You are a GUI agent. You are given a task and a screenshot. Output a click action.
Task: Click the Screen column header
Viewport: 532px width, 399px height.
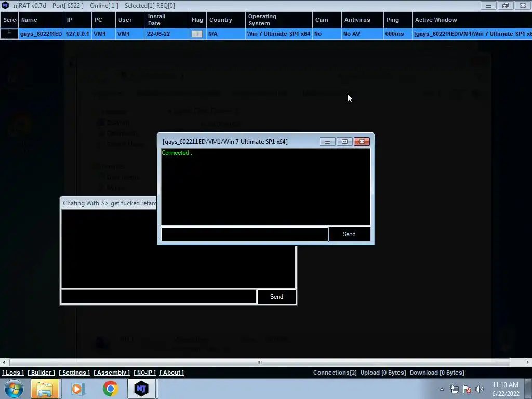[x=9, y=20]
